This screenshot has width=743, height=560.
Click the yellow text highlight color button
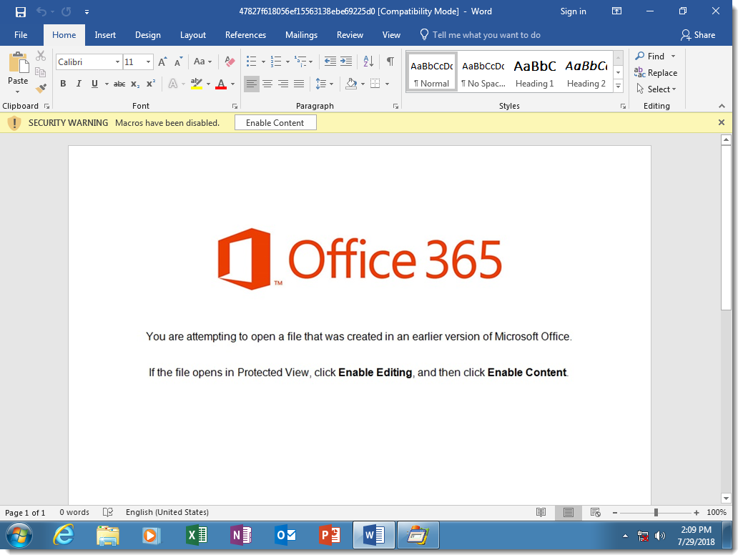click(197, 84)
